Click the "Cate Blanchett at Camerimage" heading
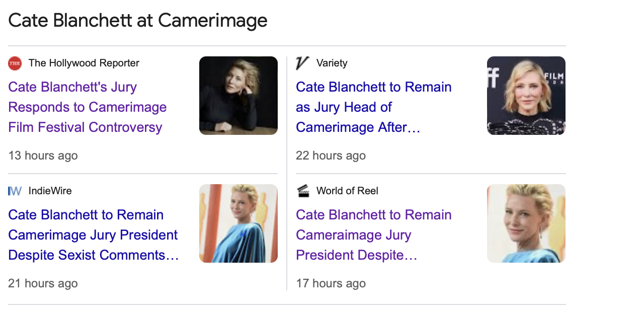Viewport: 644px width, 309px height. 138,21
